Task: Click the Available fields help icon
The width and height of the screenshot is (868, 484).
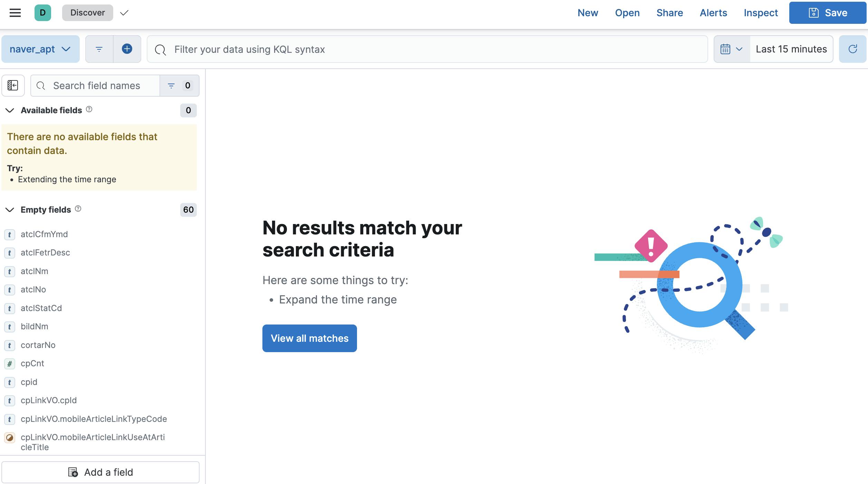Action: [89, 109]
